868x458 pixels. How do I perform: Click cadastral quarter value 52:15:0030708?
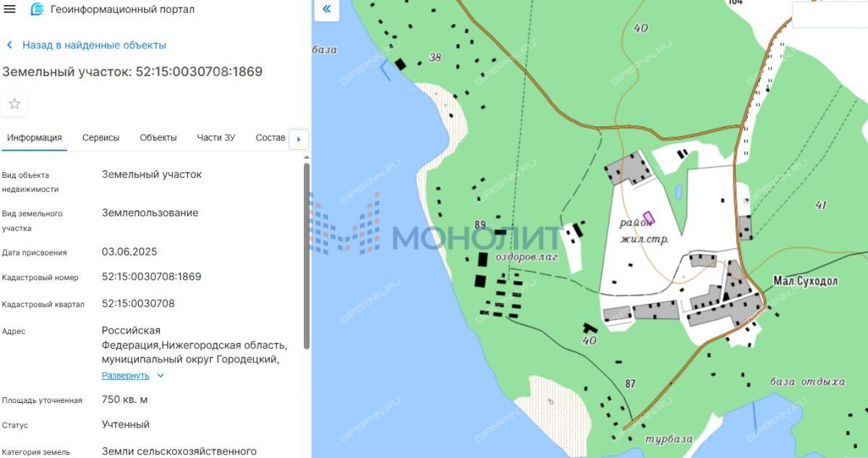pos(138,303)
